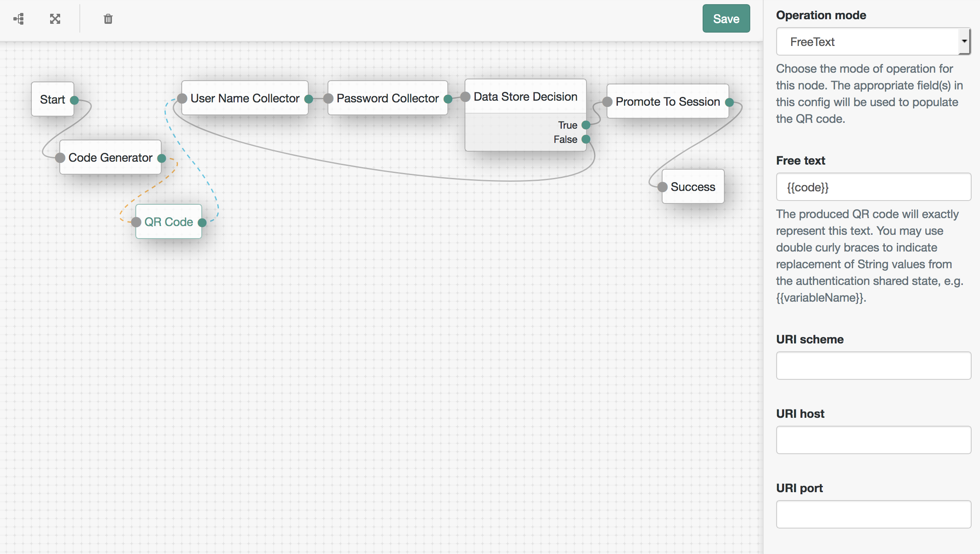
Task: Click the URI port input field
Action: [873, 514]
